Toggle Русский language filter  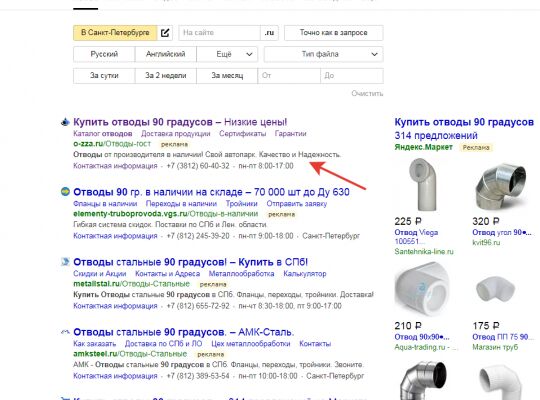[104, 54]
